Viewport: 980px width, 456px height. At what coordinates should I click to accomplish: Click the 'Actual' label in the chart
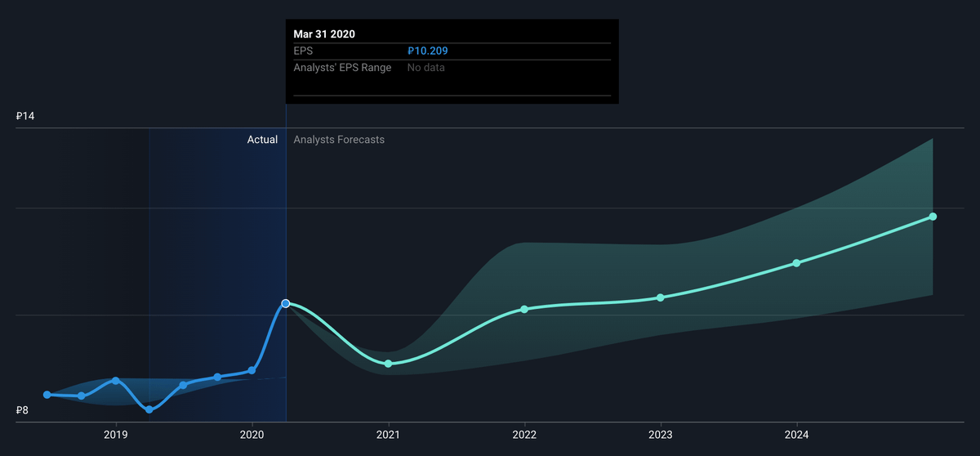(x=262, y=140)
